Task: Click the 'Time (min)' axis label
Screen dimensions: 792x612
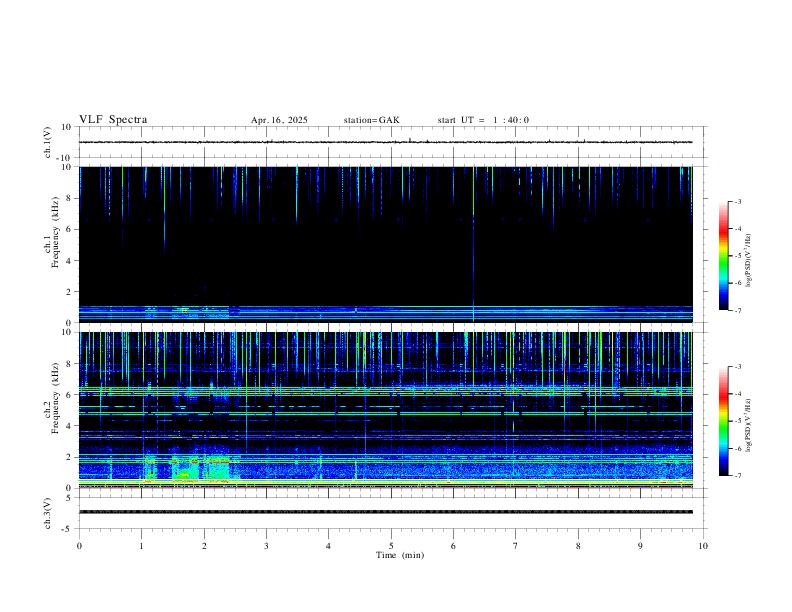Action: [400, 555]
